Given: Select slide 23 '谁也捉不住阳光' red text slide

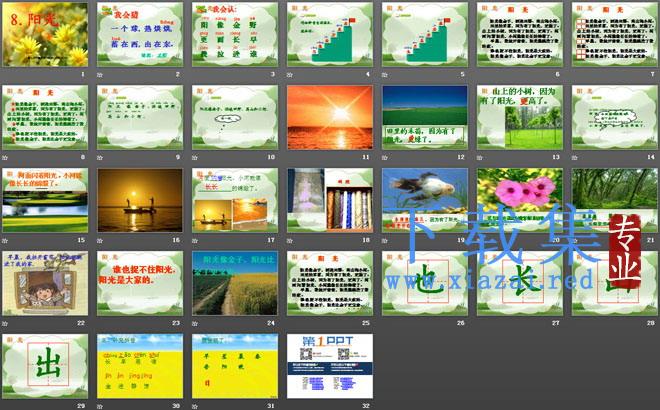Looking at the screenshot, I should click(140, 283).
